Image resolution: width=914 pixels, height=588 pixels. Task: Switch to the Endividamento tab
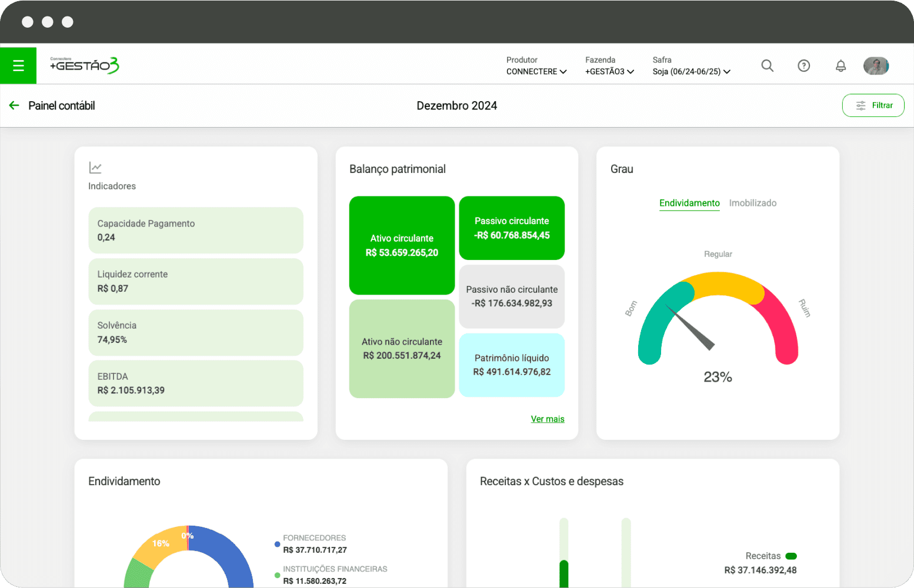[689, 203]
